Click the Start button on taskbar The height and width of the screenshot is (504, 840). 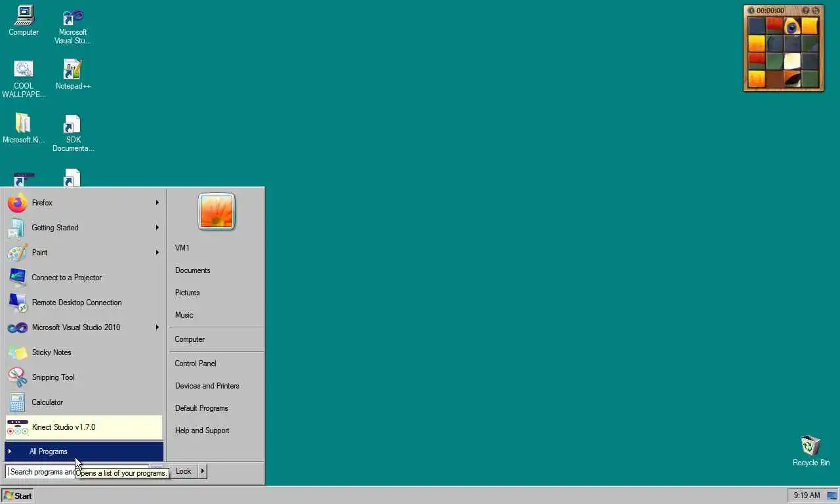click(x=17, y=495)
